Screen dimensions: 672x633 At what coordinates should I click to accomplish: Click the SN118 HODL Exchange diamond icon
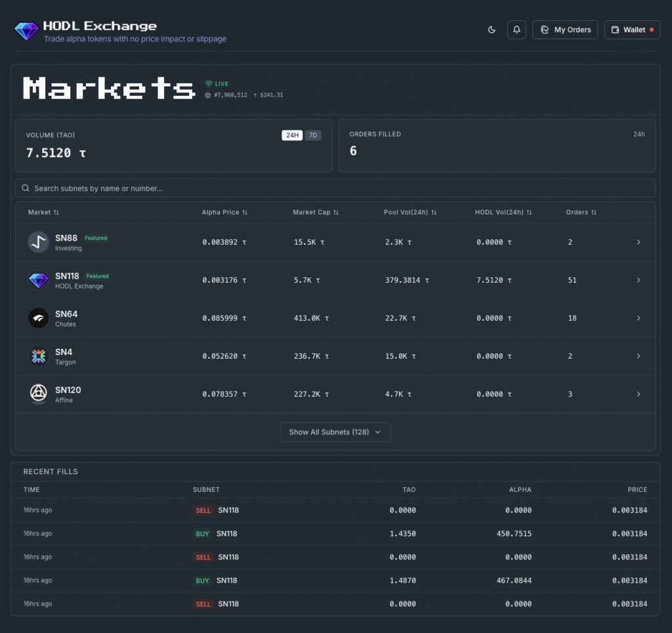pos(39,280)
